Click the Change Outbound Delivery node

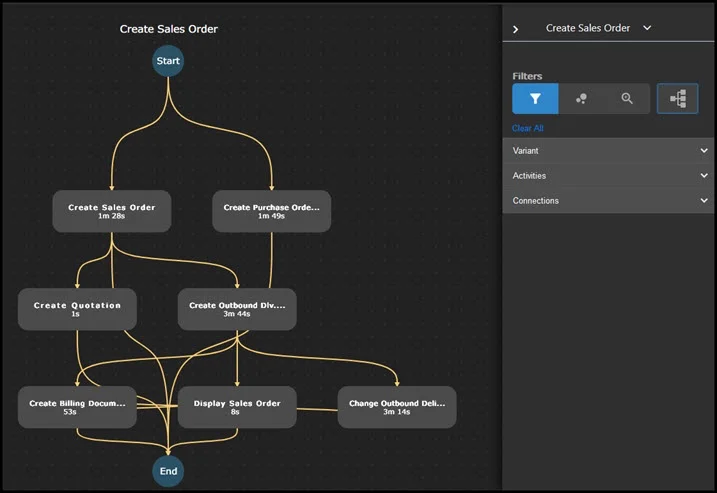pos(396,407)
